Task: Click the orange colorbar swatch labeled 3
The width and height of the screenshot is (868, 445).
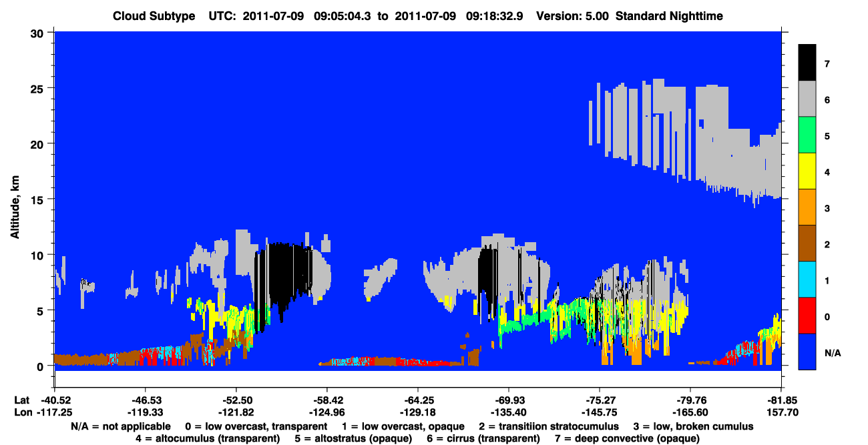Action: (x=807, y=207)
